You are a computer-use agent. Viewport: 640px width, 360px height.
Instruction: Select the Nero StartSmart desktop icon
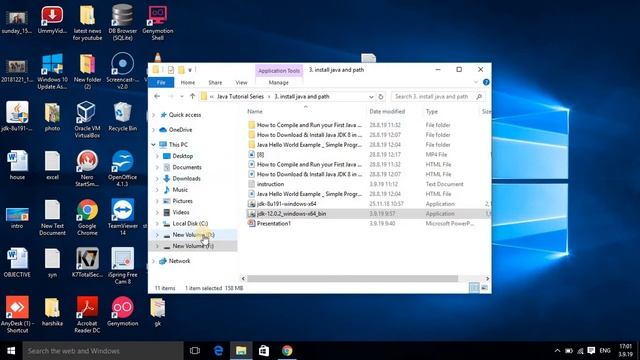pos(87,169)
